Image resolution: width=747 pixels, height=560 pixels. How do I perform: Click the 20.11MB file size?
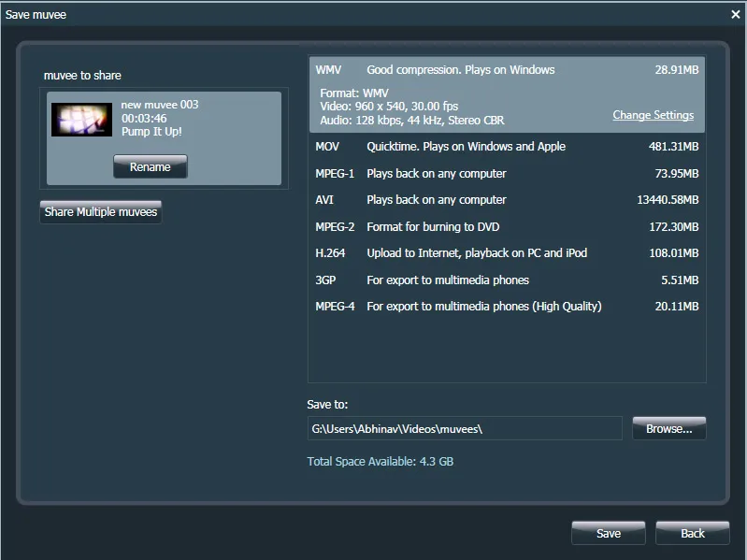(x=677, y=307)
